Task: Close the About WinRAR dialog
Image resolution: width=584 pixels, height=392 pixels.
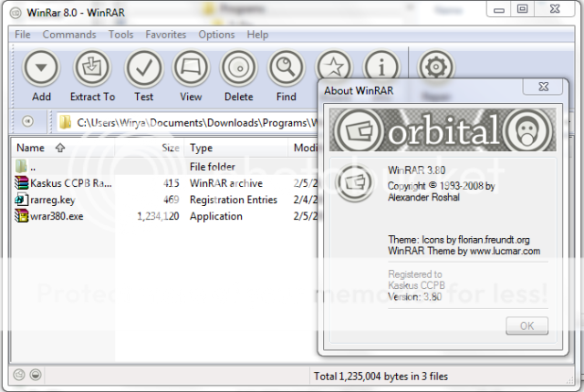Action: coord(544,87)
